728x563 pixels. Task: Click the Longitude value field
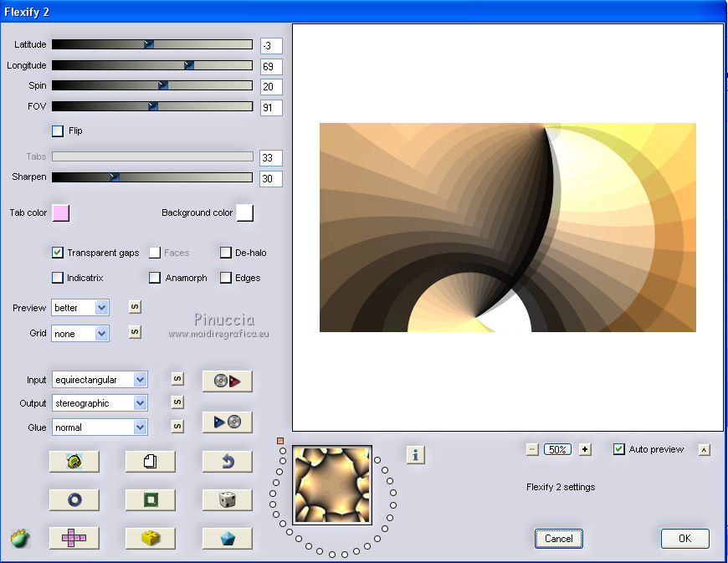271,67
